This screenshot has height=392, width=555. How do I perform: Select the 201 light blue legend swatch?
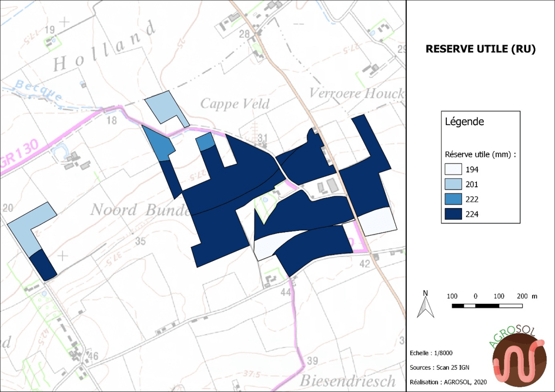click(453, 185)
